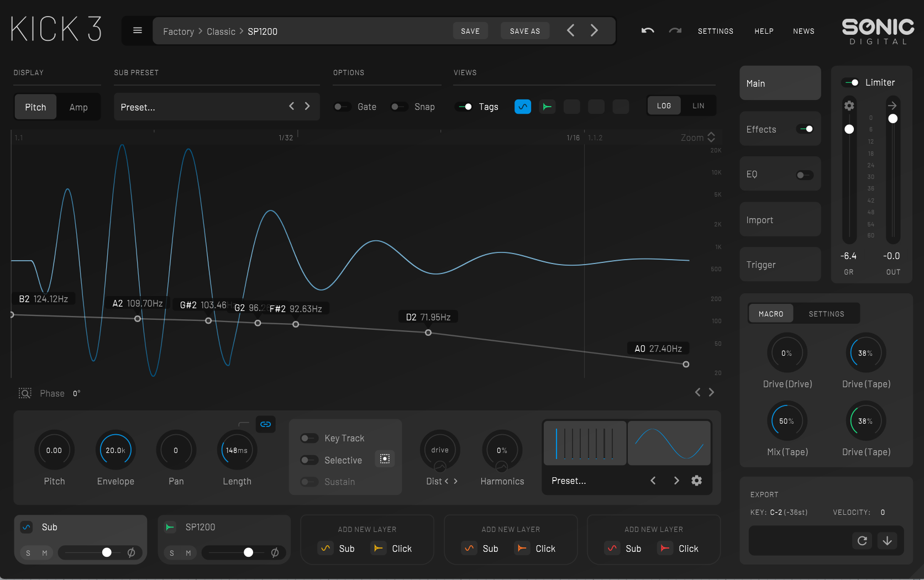Enable the Gate option
The width and height of the screenshot is (924, 580).
pos(342,107)
